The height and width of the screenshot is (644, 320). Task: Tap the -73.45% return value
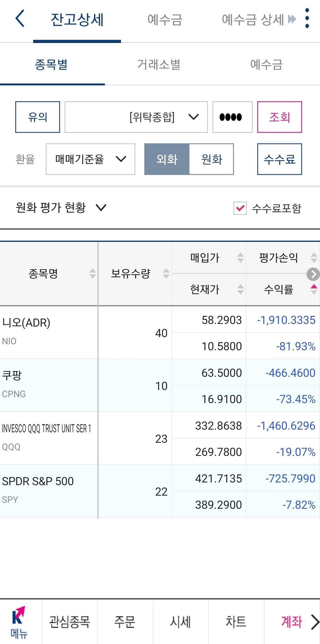(x=296, y=399)
